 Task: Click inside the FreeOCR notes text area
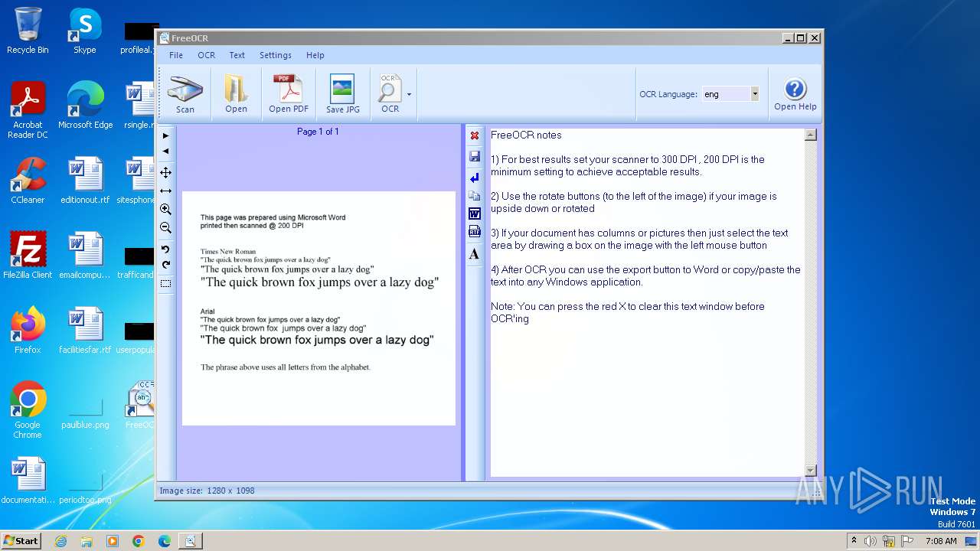click(x=647, y=302)
